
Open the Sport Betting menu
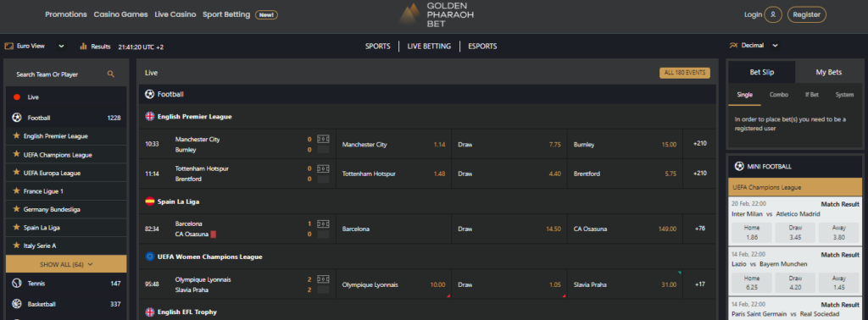[x=225, y=15]
